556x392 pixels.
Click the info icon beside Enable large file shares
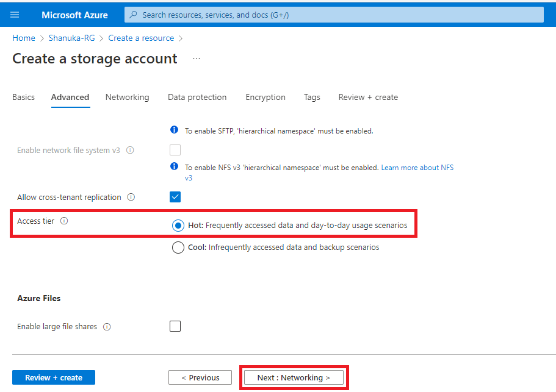107,327
